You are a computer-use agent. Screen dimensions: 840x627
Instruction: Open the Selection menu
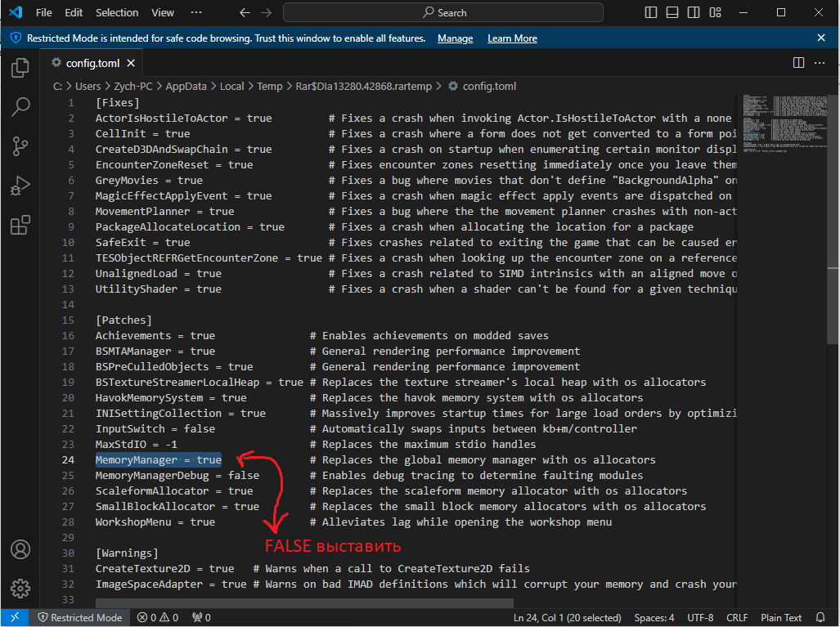click(x=117, y=12)
